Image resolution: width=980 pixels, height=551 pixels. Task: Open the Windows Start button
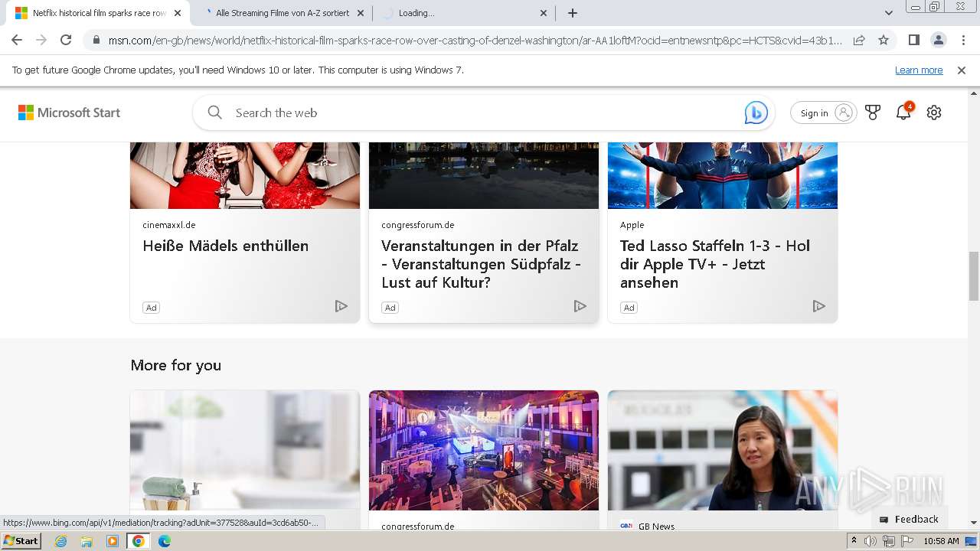(21, 541)
